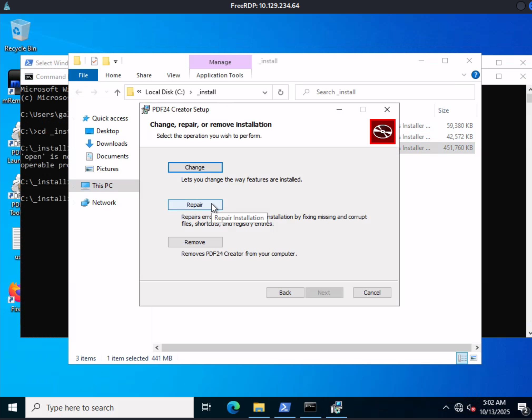
Task: Select Downloads in navigation pane
Action: (x=112, y=143)
